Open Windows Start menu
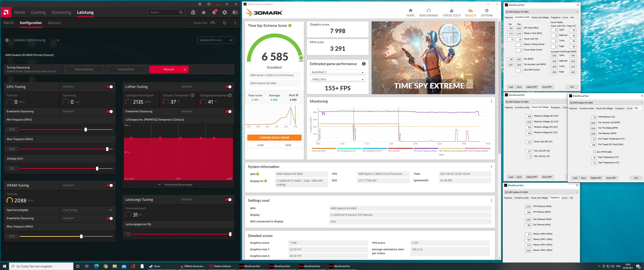 pyautogui.click(x=4, y=266)
